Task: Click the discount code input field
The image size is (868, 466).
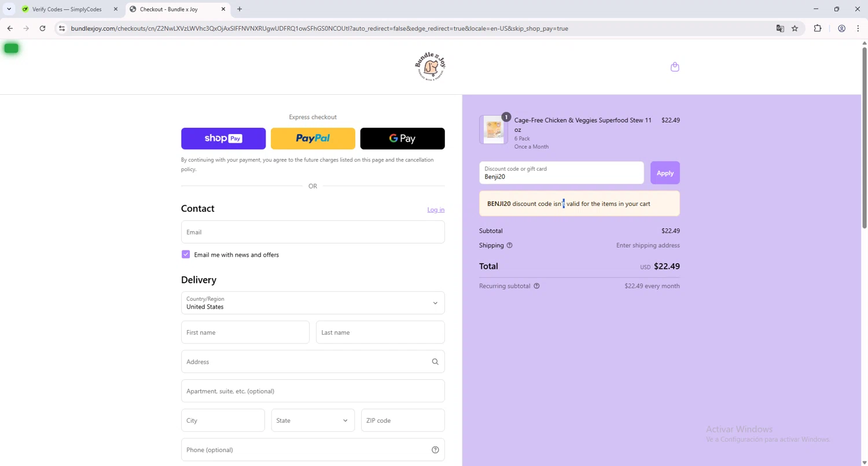Action: [x=561, y=173]
